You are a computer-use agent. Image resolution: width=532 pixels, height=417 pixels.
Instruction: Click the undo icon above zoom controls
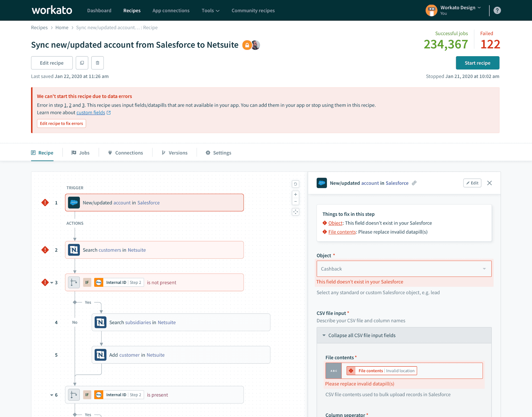tap(295, 184)
